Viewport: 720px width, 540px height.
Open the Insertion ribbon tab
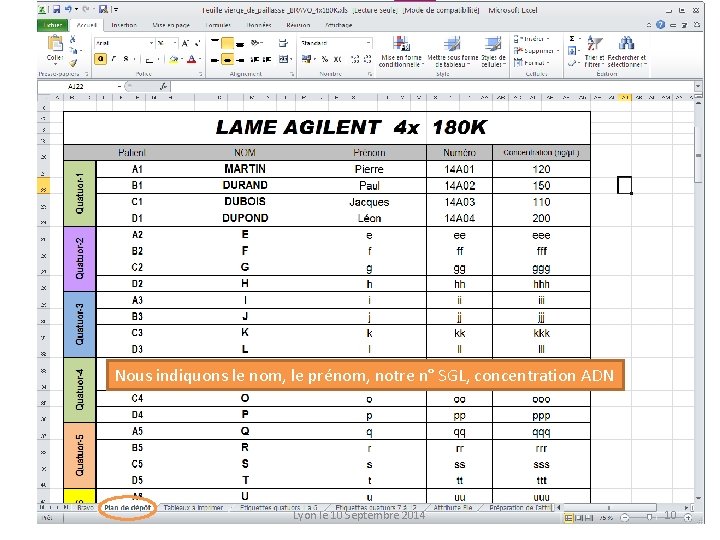pos(124,25)
